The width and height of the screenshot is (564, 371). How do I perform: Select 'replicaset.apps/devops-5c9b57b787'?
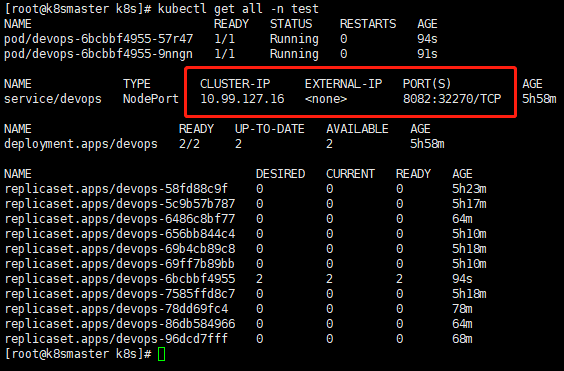coord(120,204)
